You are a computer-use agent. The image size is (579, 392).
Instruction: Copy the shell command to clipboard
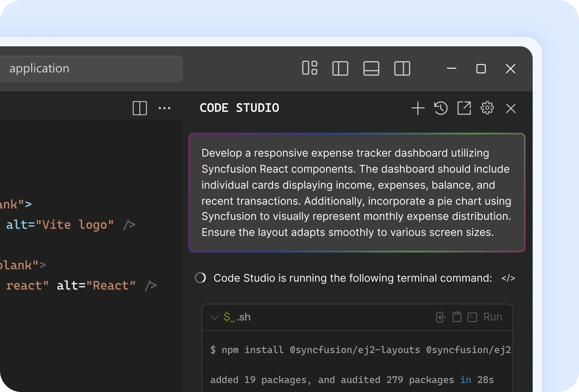point(457,317)
